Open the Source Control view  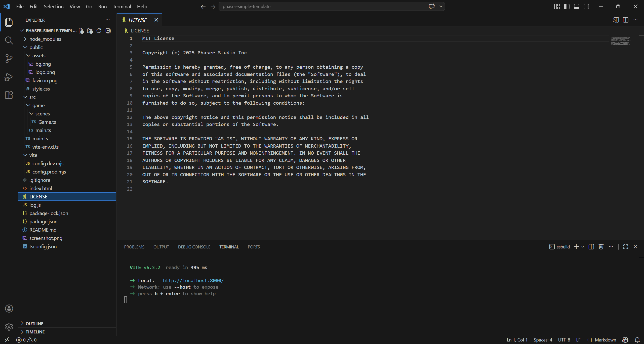9,59
